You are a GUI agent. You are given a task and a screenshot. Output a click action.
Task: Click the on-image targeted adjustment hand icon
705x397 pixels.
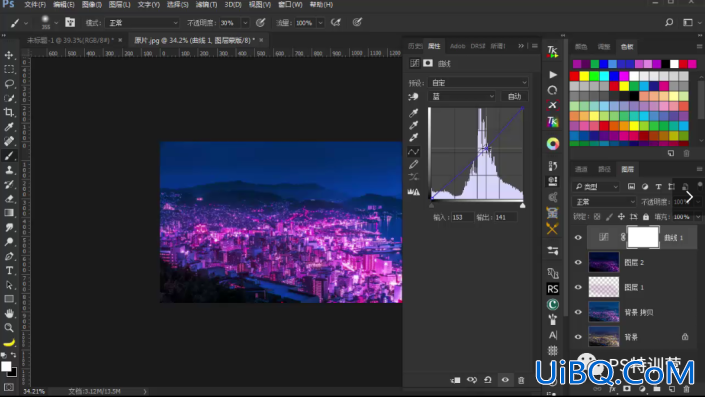tap(413, 97)
